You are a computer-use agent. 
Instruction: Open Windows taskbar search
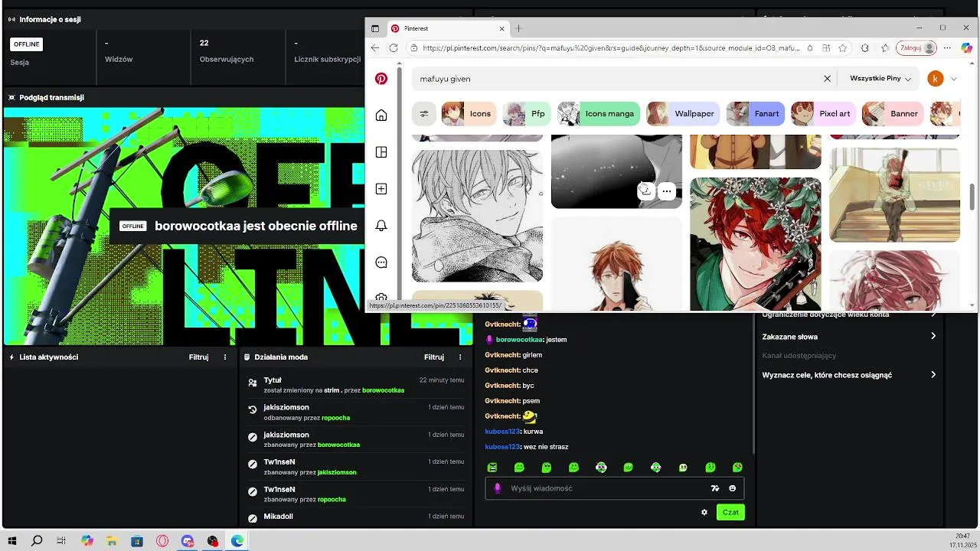pos(37,541)
